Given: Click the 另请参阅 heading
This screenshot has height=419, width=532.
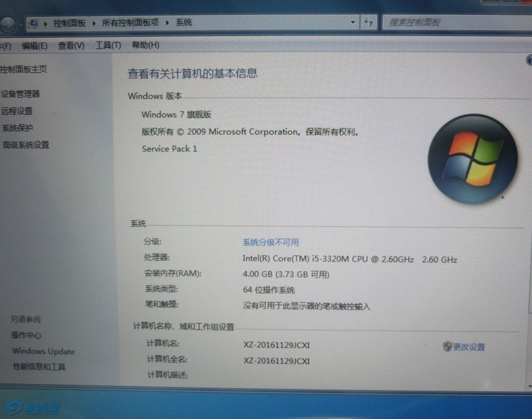Looking at the screenshot, I should (x=25, y=319).
